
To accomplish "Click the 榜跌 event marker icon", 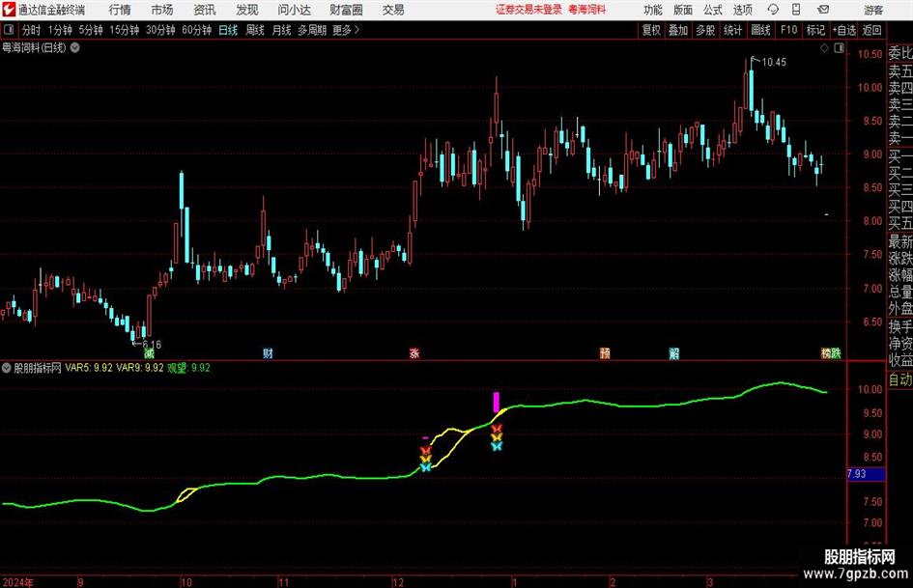I will pos(831,353).
